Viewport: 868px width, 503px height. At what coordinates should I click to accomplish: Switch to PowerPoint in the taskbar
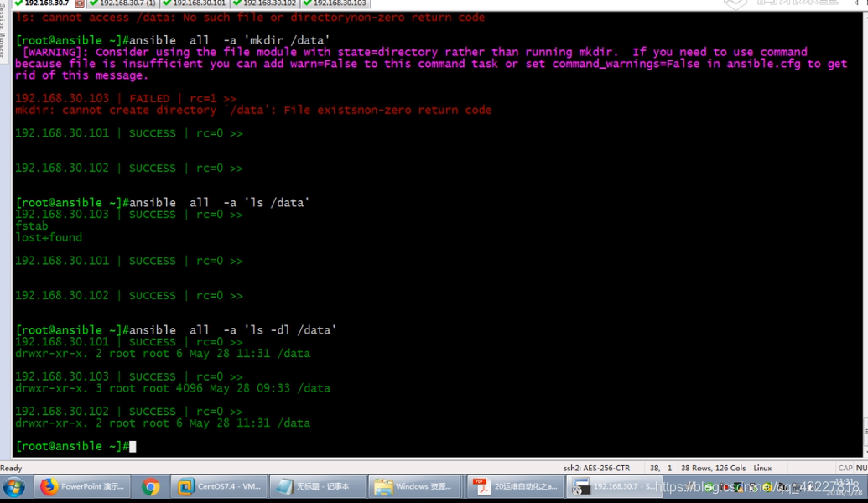82,486
